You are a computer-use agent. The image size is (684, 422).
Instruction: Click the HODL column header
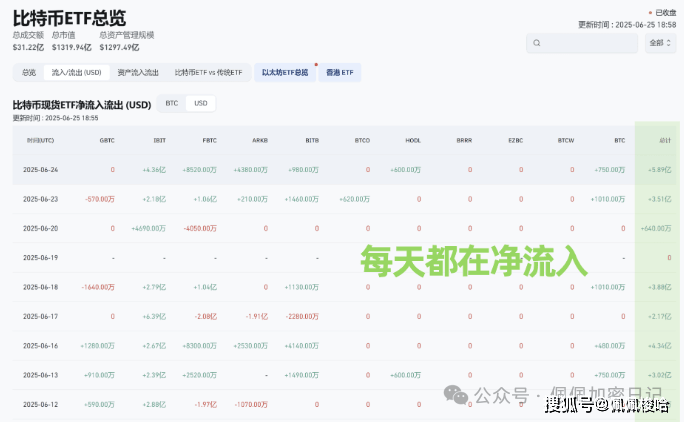pyautogui.click(x=413, y=141)
